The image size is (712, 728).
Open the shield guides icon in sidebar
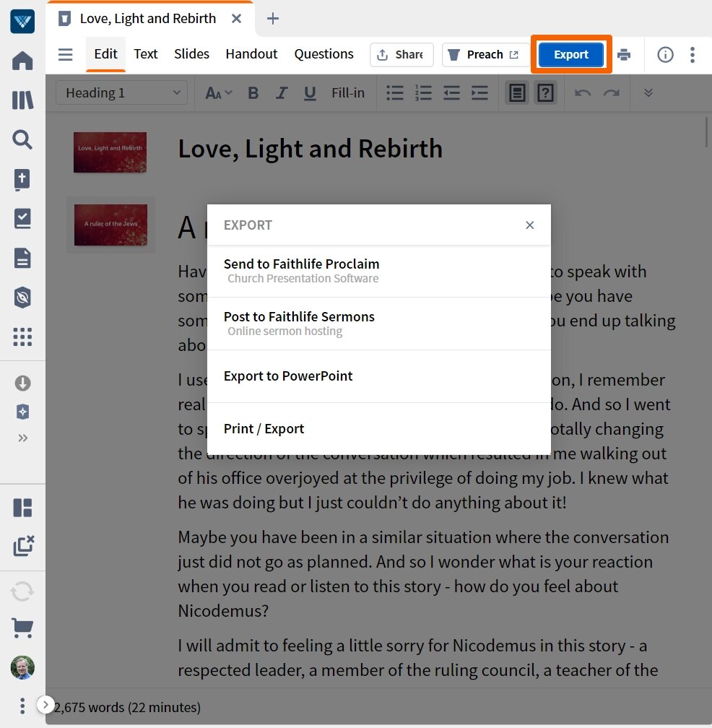pyautogui.click(x=22, y=298)
